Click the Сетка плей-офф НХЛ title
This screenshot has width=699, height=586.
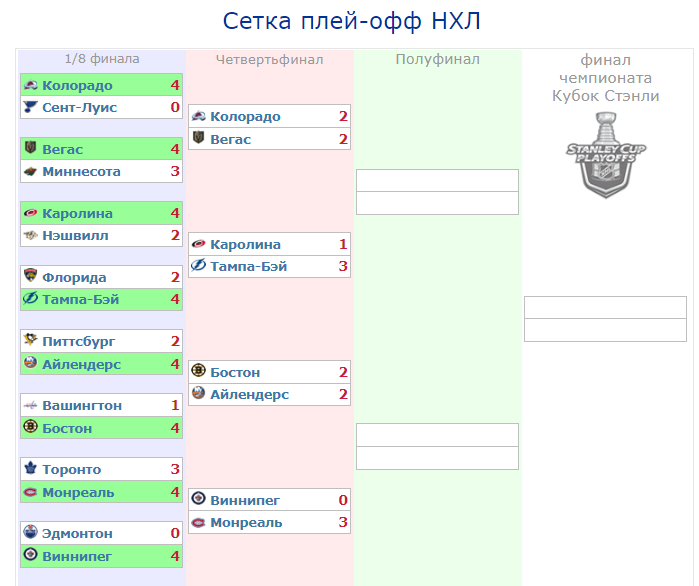point(351,22)
